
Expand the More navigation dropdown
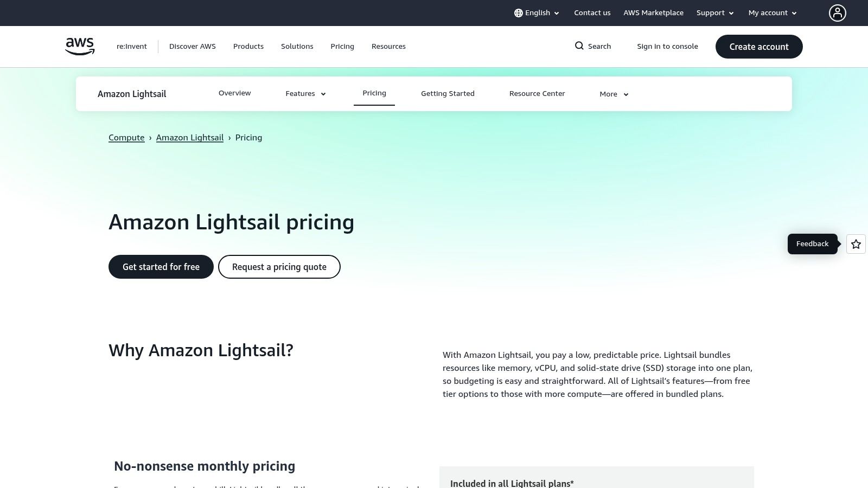pos(613,94)
